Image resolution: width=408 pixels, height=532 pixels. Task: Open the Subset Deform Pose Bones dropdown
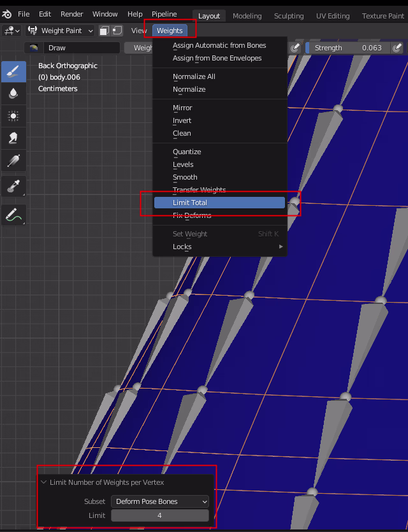tap(160, 501)
